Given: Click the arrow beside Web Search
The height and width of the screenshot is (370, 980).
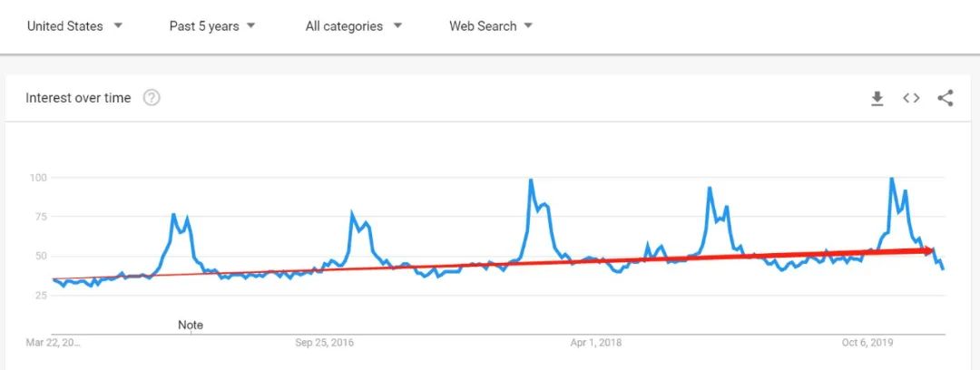Looking at the screenshot, I should pos(528,26).
